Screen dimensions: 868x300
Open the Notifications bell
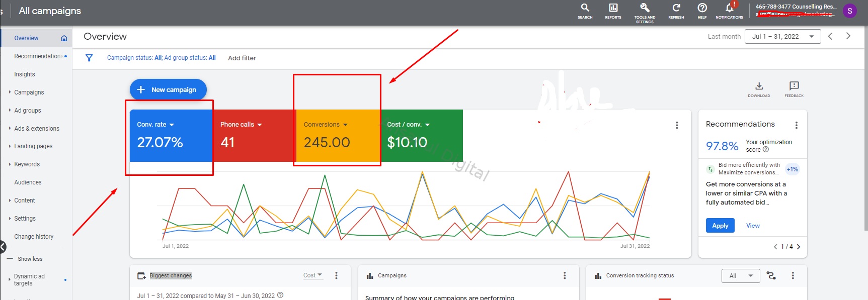729,11
